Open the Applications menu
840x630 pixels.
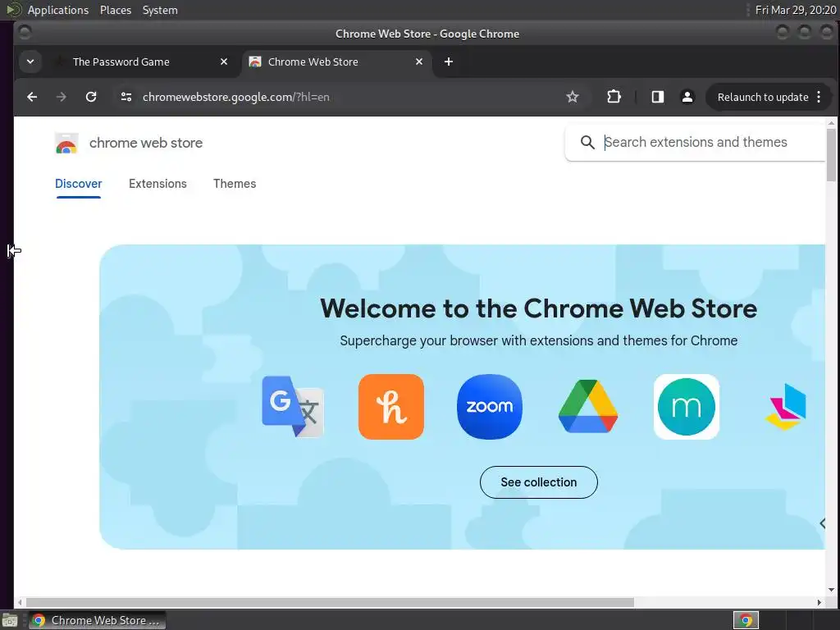(58, 10)
